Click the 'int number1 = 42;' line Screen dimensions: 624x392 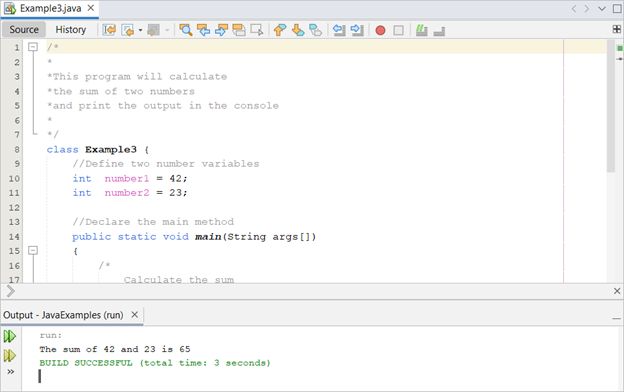130,178
